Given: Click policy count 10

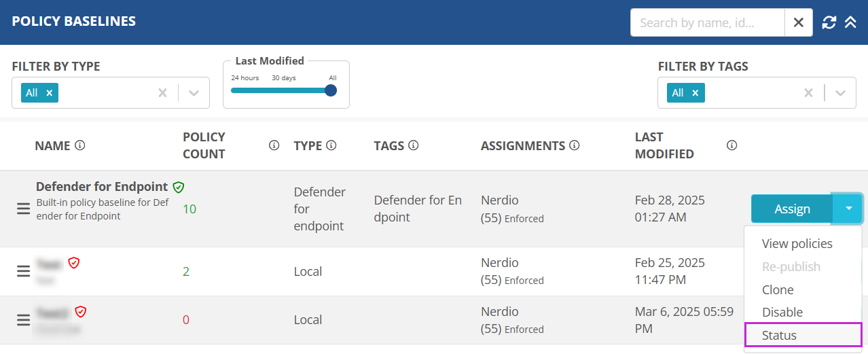Looking at the screenshot, I should click(x=189, y=209).
